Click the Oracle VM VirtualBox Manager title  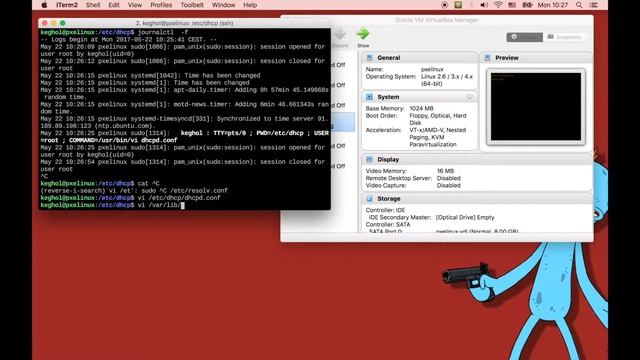[x=436, y=20]
